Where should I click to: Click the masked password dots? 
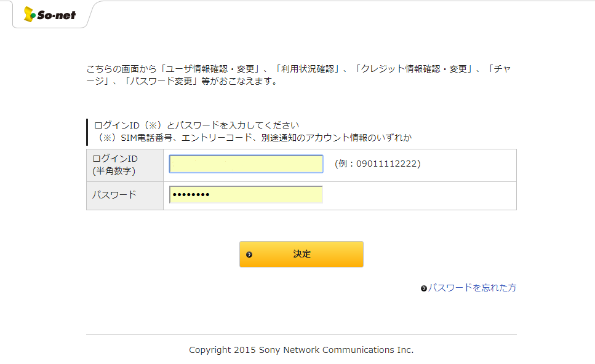point(191,195)
